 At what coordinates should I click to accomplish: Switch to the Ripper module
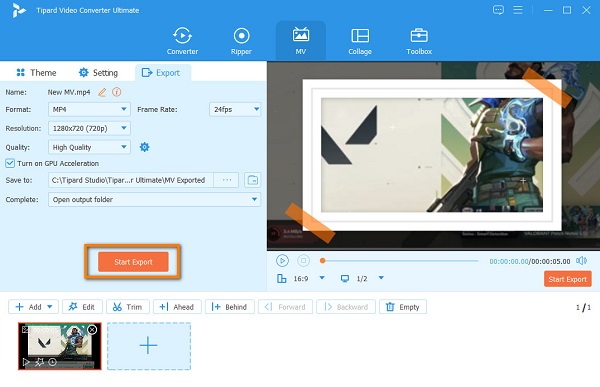tap(241, 41)
